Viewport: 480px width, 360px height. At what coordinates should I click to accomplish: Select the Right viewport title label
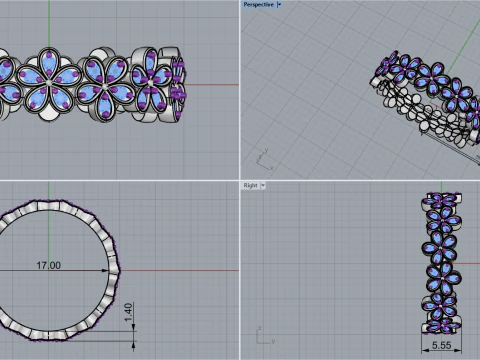point(250,185)
